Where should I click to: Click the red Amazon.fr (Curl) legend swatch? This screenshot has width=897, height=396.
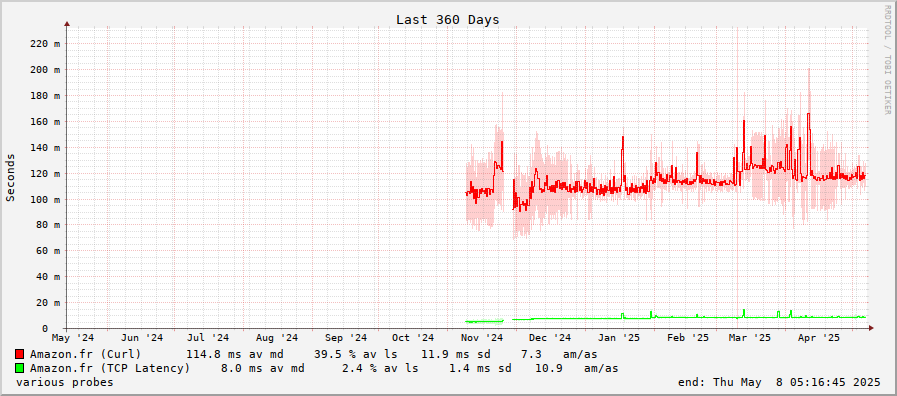pos(19,354)
